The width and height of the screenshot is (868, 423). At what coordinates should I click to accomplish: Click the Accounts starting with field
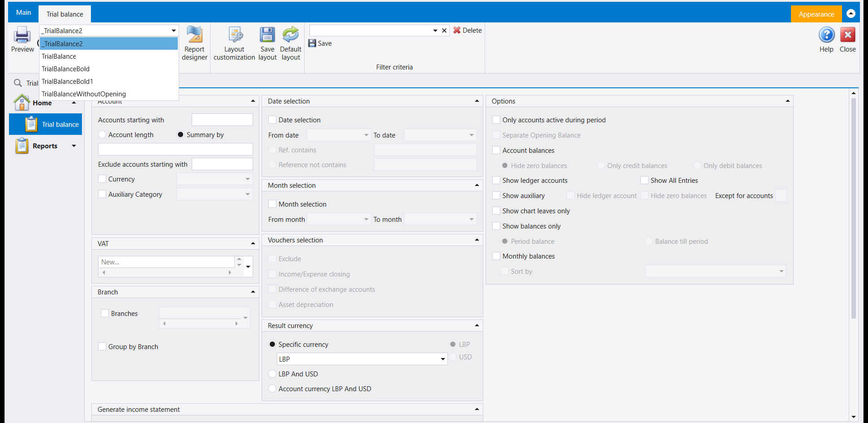pos(222,120)
